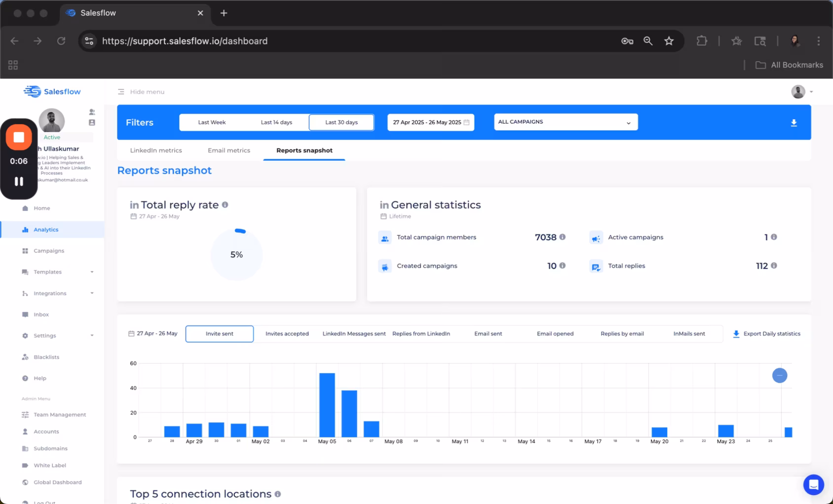Viewport: 833px width, 504px height.
Task: Click the profile photo in sidebar
Action: tap(52, 121)
